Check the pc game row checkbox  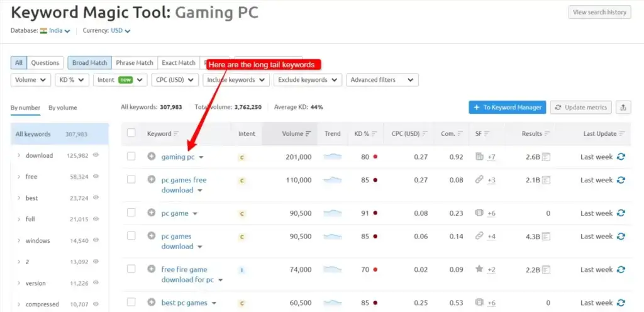pos(131,213)
